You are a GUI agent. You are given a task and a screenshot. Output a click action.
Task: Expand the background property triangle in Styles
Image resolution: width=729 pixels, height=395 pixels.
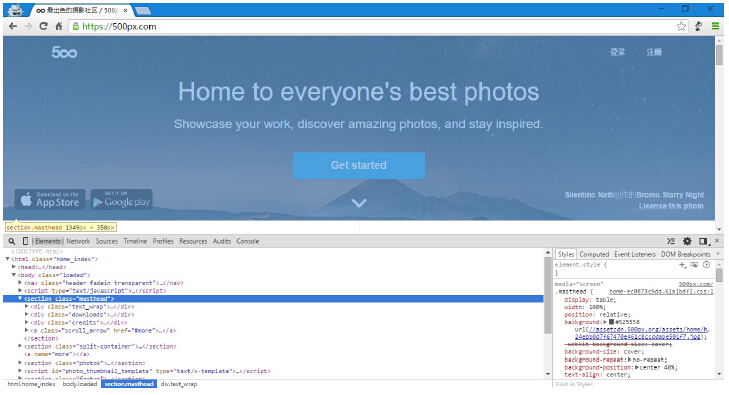[605, 322]
